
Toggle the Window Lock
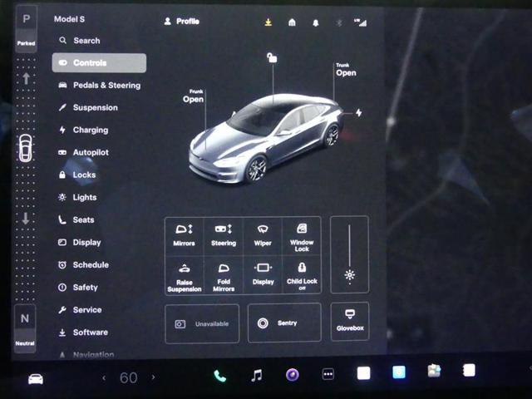tap(302, 236)
